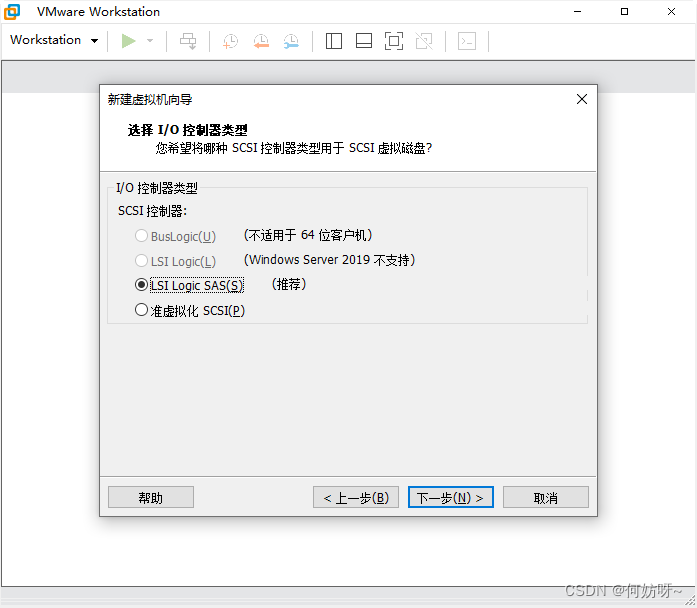697x608 pixels.
Task: Click the 下一步(N) next button
Action: 451,497
